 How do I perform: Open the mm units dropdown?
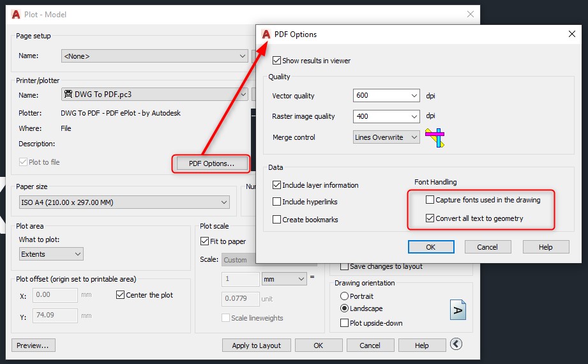pos(284,279)
